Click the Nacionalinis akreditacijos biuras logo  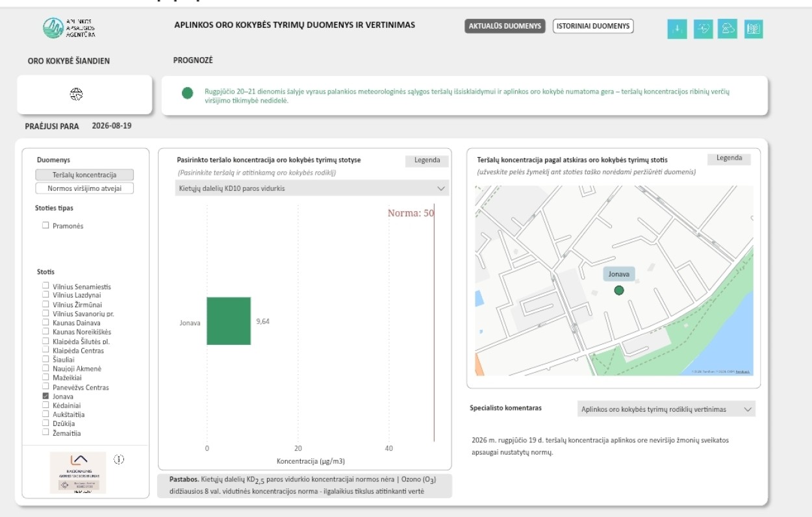click(x=78, y=473)
